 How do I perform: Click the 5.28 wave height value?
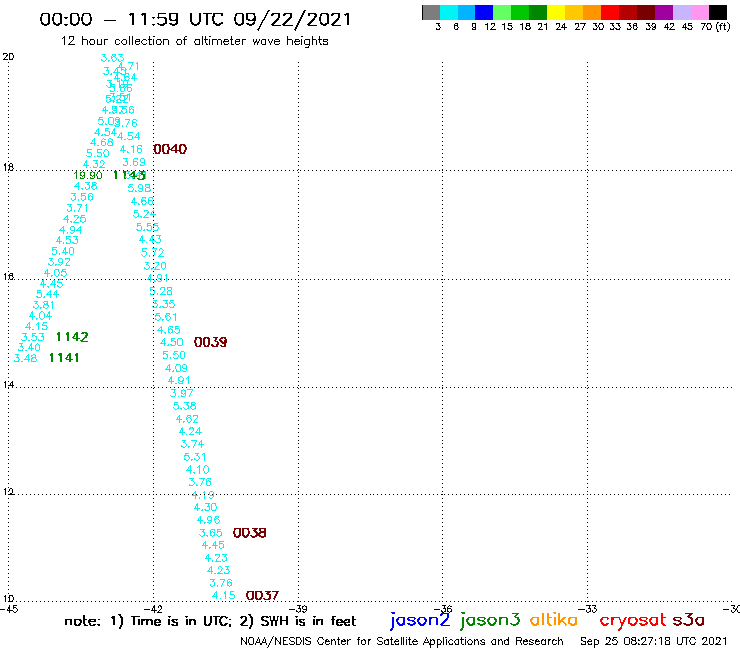click(x=161, y=291)
